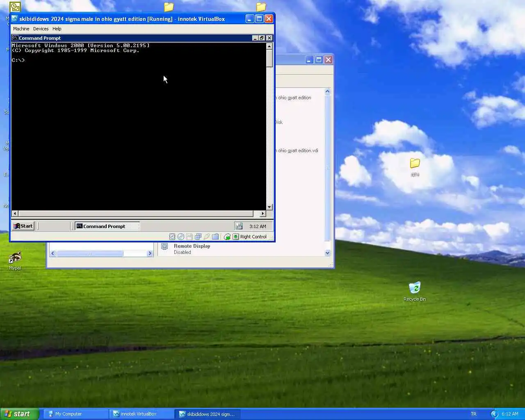The width and height of the screenshot is (525, 420).
Task: Select the yellow icon at top-left desktop corner
Action: point(15,7)
